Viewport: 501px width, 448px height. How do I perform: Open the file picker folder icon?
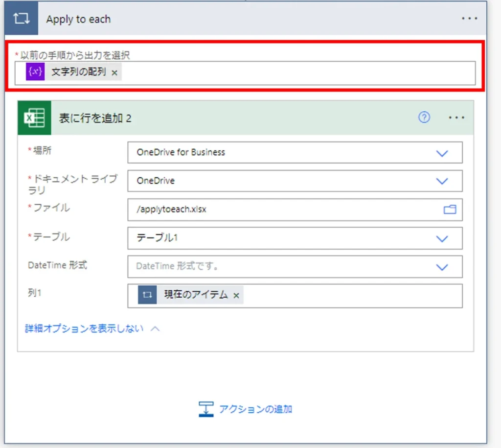[449, 210]
